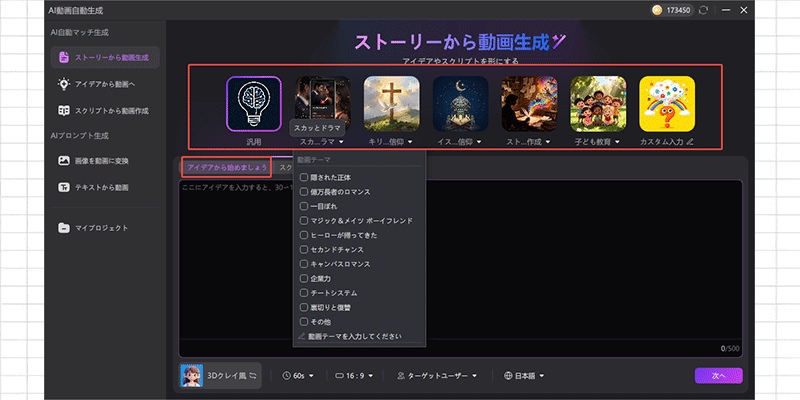Check the マジック&メイツ ボーイフレンド checkbox
This screenshot has height=400, width=800.
point(304,221)
